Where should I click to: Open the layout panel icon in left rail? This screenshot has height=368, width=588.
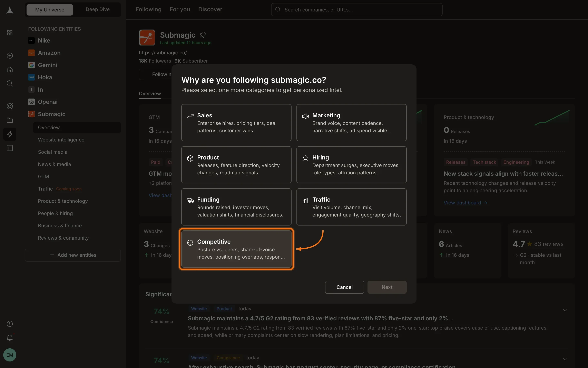10,148
